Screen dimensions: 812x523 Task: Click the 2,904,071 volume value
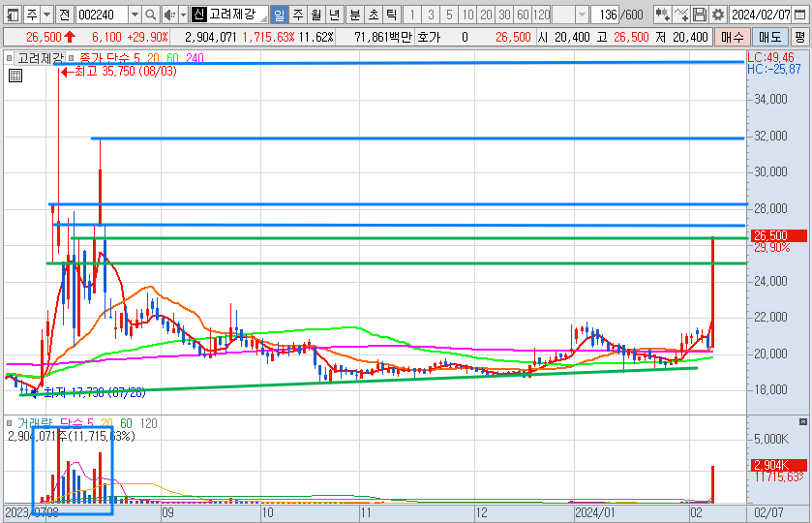tap(211, 38)
